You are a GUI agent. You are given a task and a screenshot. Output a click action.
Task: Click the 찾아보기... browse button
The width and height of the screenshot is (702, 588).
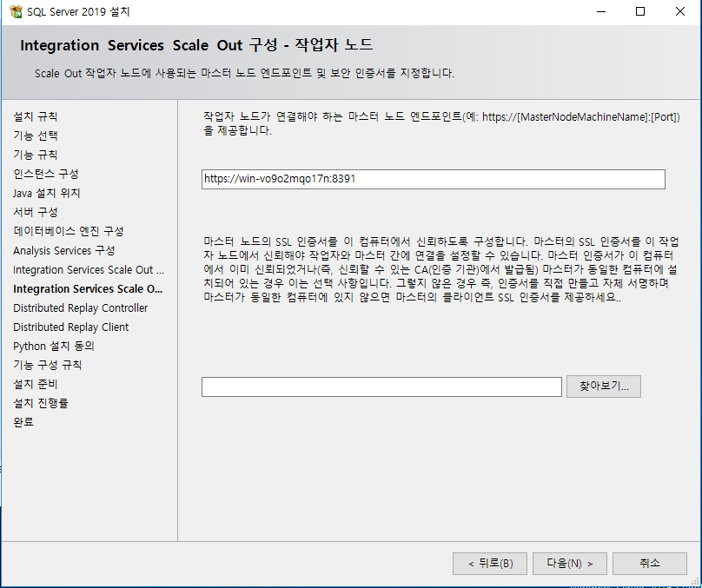(x=604, y=386)
